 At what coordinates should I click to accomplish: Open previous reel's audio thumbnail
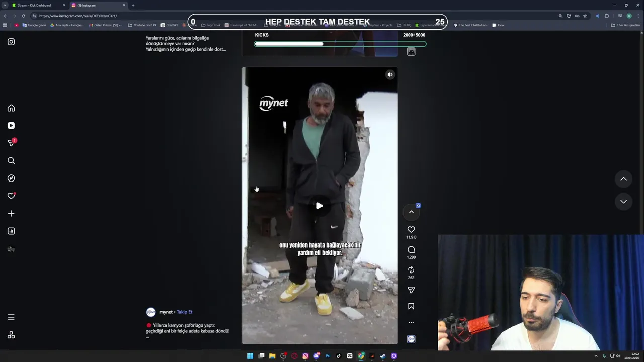[411, 52]
